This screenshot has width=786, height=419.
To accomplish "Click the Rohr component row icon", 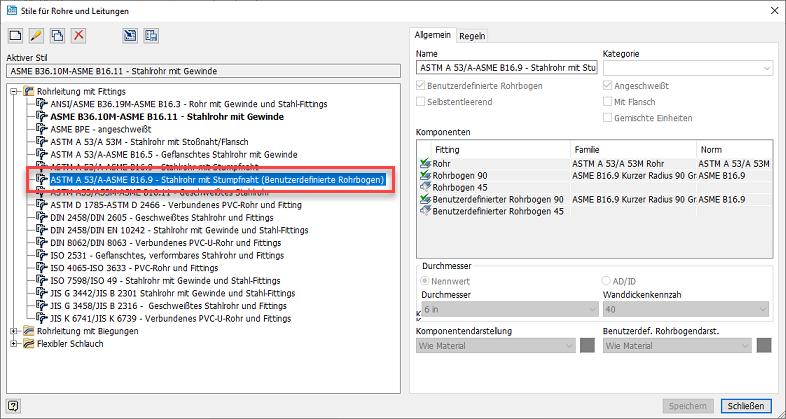I will pos(426,163).
